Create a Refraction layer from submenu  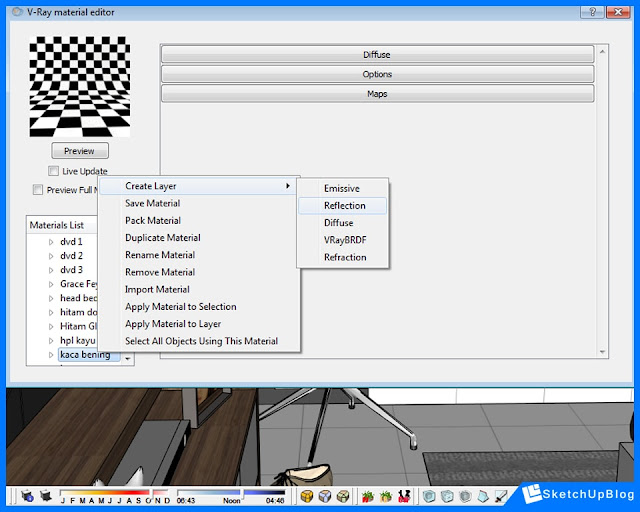342,257
